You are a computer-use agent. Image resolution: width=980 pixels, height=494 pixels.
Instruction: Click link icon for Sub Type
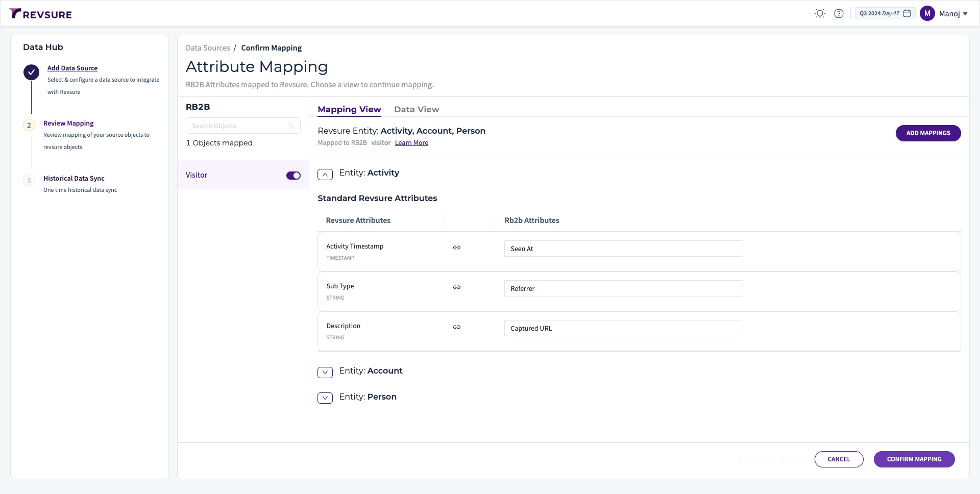tap(457, 287)
